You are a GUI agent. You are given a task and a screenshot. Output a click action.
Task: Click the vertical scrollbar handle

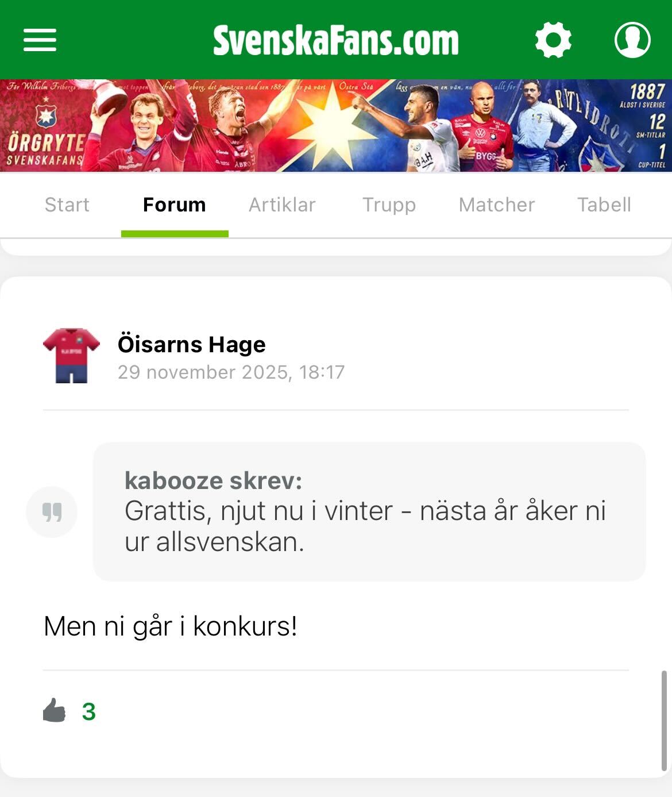(x=664, y=721)
